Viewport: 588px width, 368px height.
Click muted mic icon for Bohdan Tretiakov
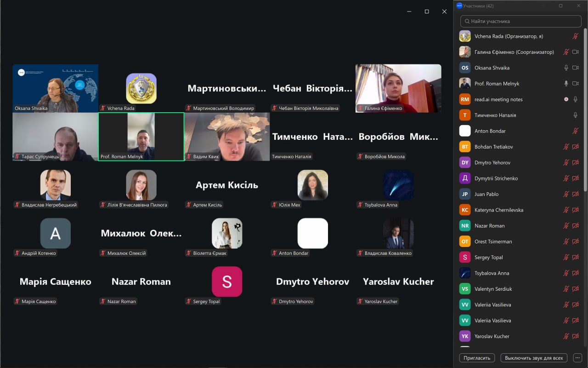(x=566, y=147)
